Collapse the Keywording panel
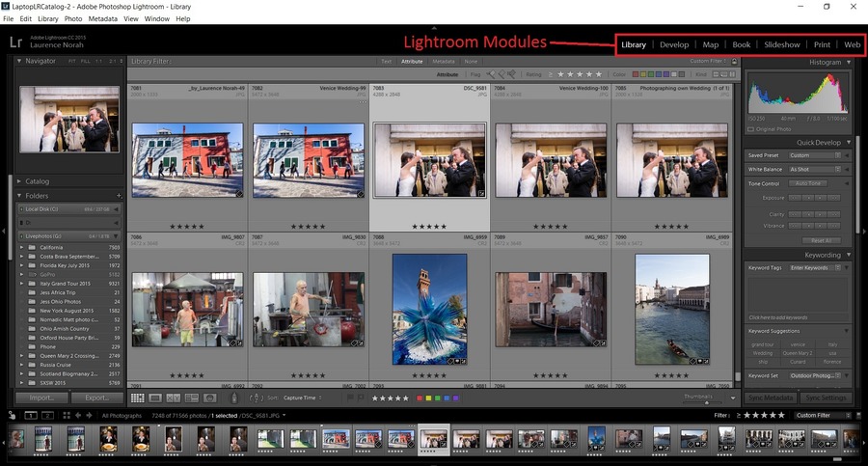 pyautogui.click(x=847, y=255)
